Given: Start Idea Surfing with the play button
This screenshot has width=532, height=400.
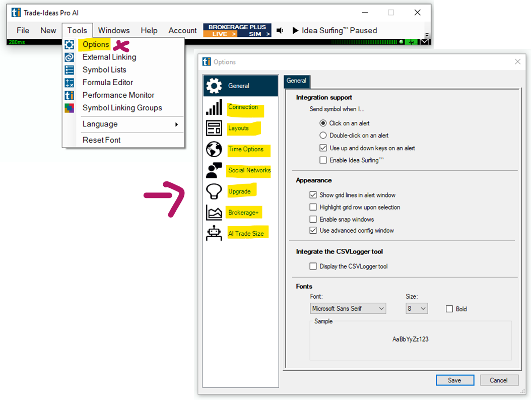Looking at the screenshot, I should coord(296,31).
